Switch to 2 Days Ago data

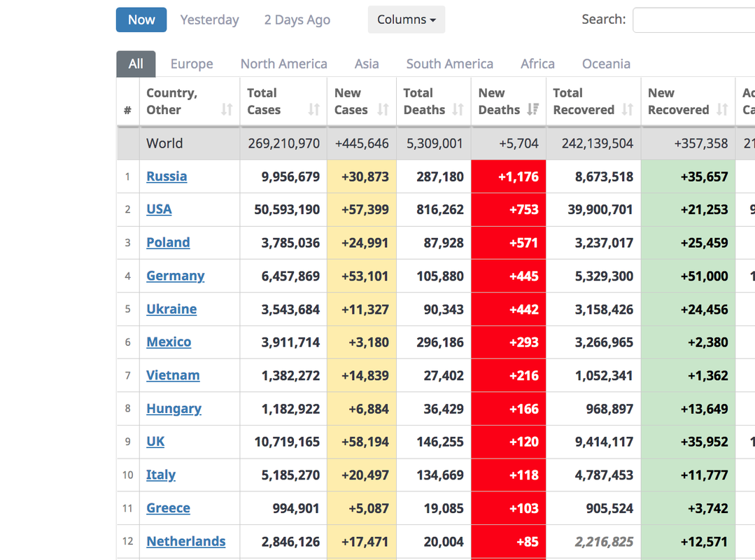(x=297, y=20)
